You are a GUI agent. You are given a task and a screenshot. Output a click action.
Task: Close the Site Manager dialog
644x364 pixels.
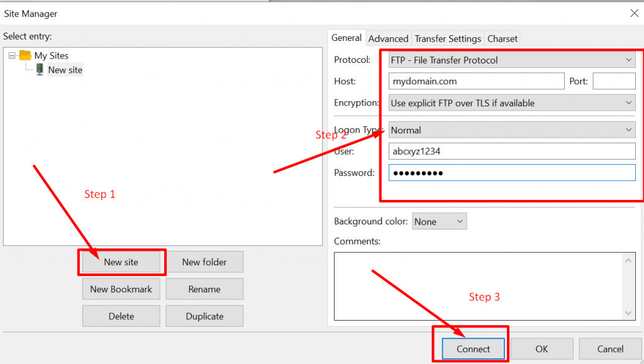coord(634,13)
